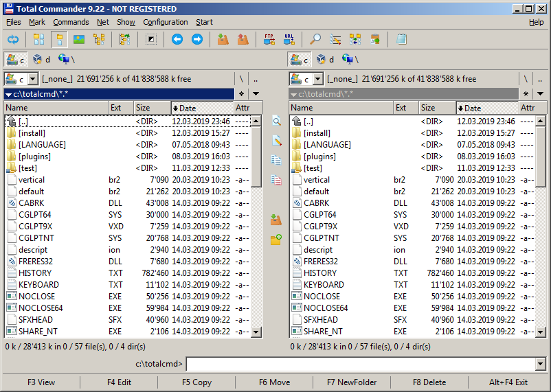
Task: Click the F6 Move button
Action: coord(274,382)
